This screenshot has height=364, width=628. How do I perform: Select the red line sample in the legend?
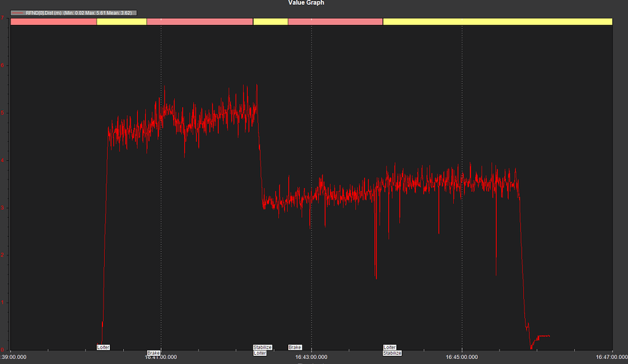click(17, 12)
